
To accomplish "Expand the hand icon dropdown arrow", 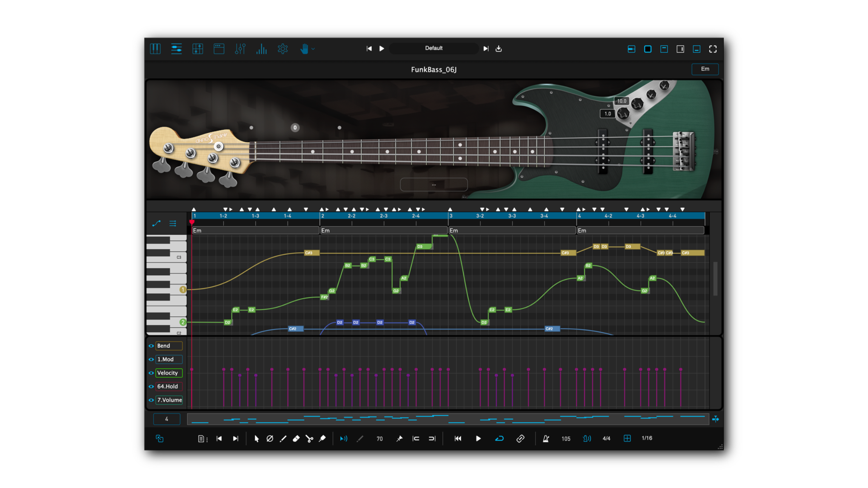I will (313, 49).
